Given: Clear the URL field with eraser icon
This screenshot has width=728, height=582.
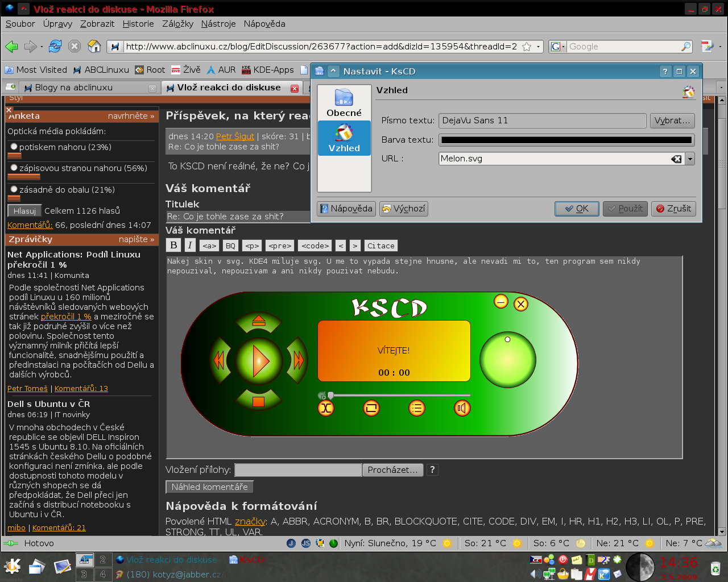Looking at the screenshot, I should pos(676,159).
